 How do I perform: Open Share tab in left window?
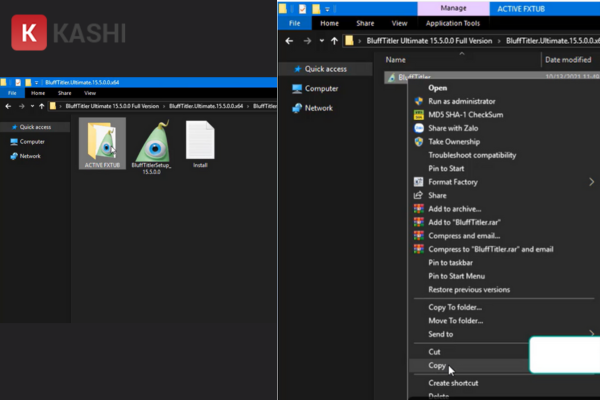[65, 93]
